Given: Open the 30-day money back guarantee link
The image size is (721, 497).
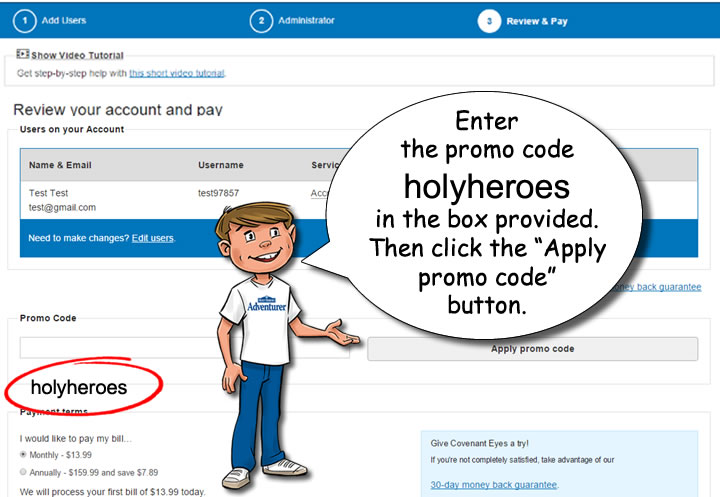Looking at the screenshot, I should [493, 485].
